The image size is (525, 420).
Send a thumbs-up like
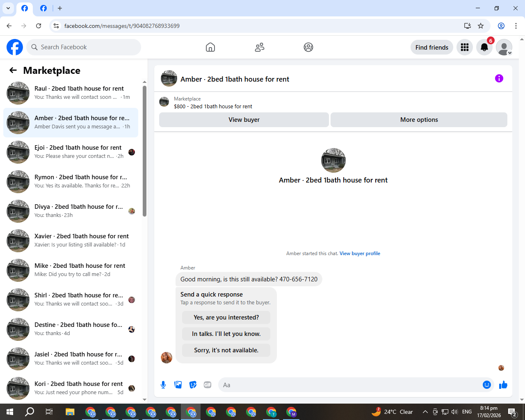pyautogui.click(x=503, y=385)
